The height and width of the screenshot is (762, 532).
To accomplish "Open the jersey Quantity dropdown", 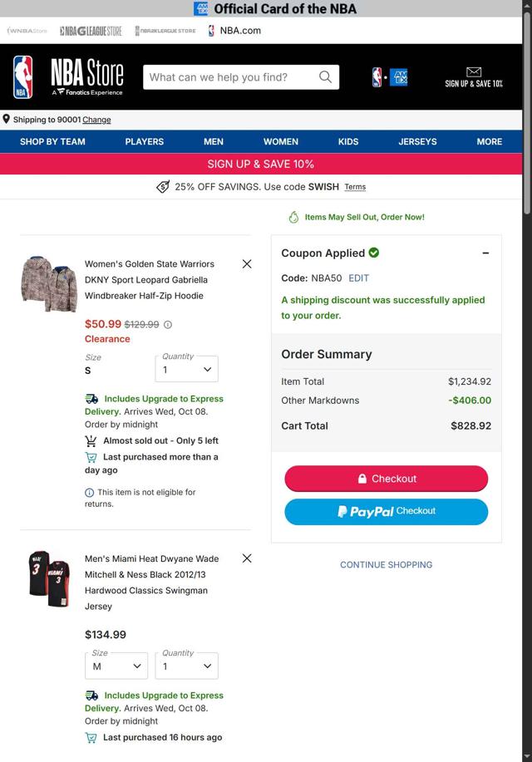I will (187, 666).
